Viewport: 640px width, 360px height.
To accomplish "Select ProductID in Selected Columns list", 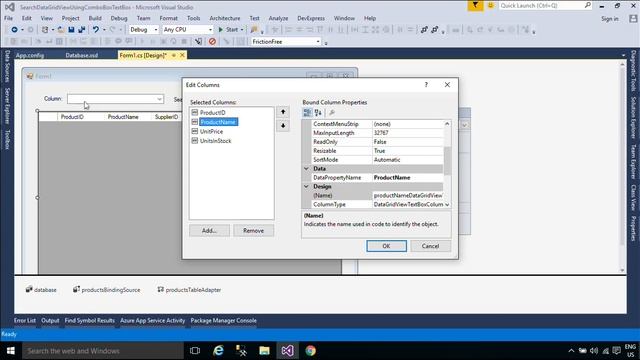I will (213, 113).
